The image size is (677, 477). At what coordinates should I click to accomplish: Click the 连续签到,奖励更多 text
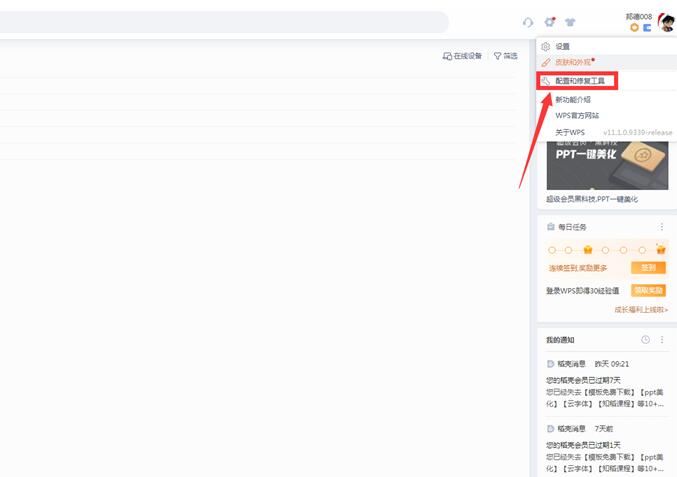point(577,269)
